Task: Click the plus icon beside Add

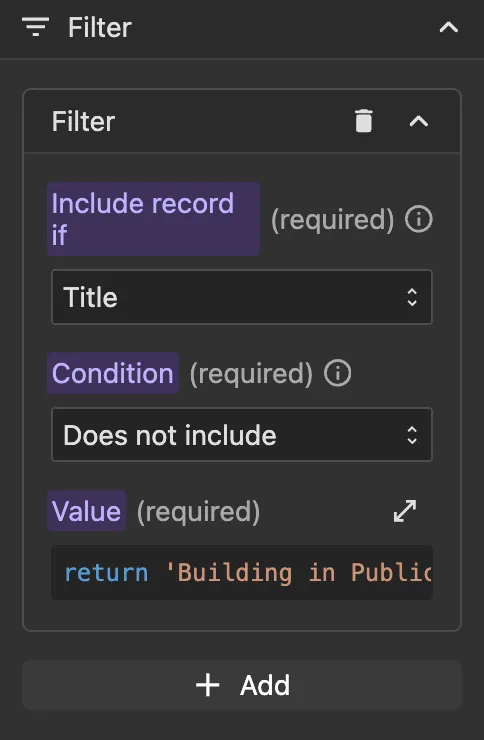Action: (x=208, y=685)
